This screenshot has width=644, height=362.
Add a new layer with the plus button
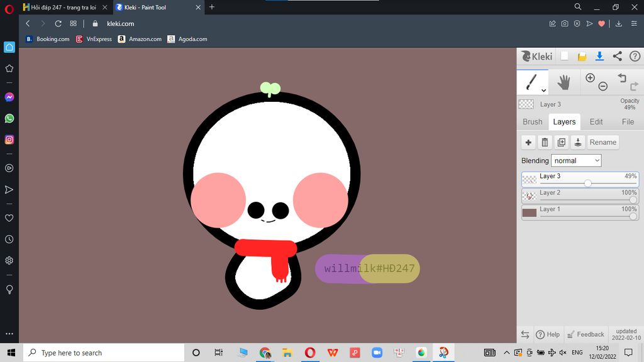pos(528,143)
